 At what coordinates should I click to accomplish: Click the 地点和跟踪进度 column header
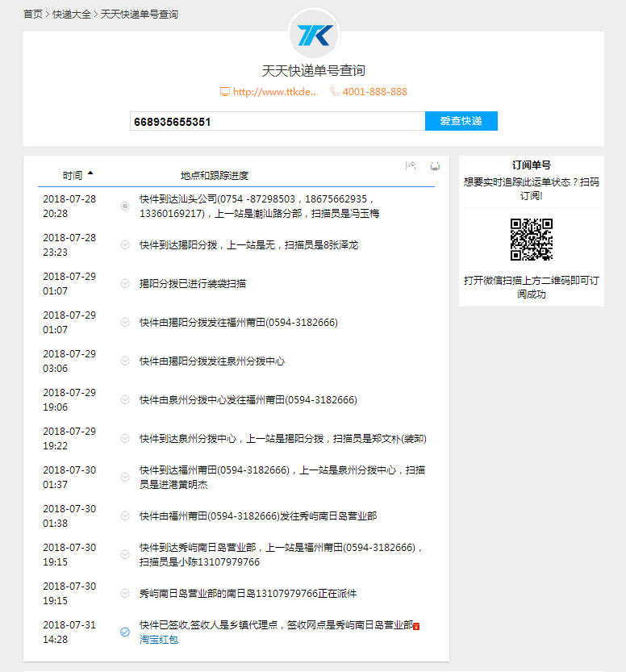click(215, 175)
